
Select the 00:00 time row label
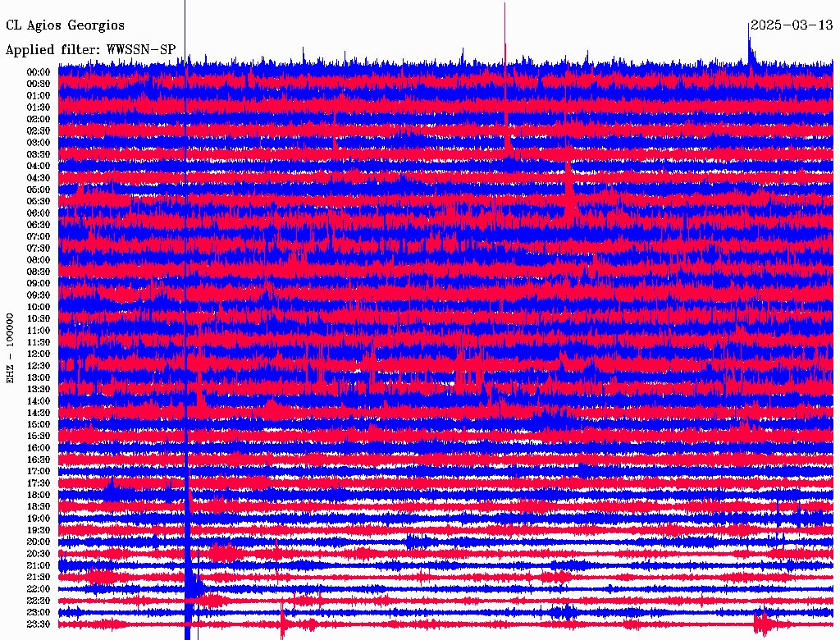click(39, 72)
